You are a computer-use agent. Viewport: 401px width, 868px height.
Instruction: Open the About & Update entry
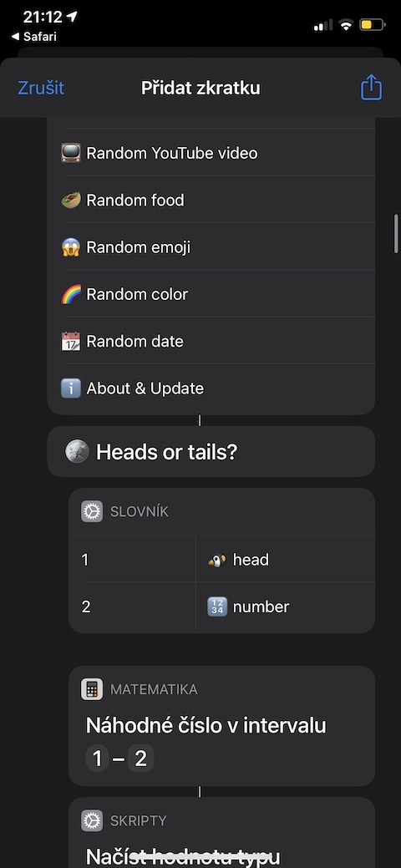point(211,388)
